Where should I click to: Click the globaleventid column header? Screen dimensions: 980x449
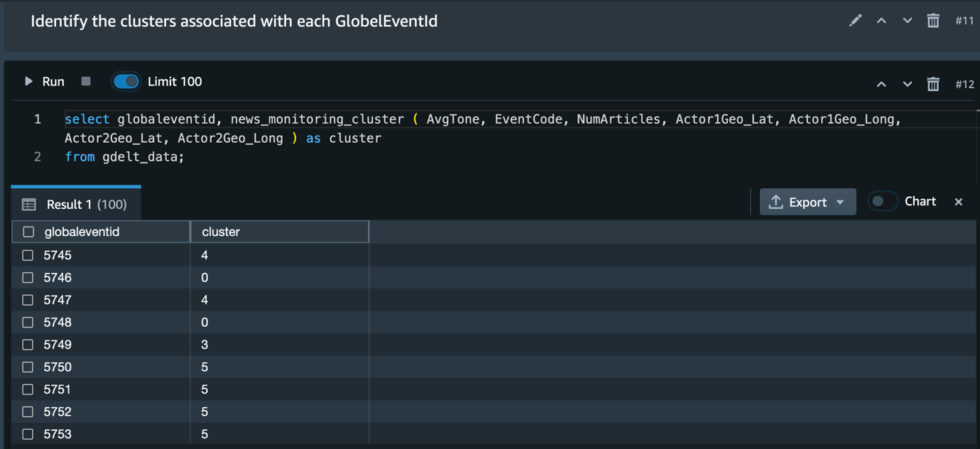(x=82, y=232)
